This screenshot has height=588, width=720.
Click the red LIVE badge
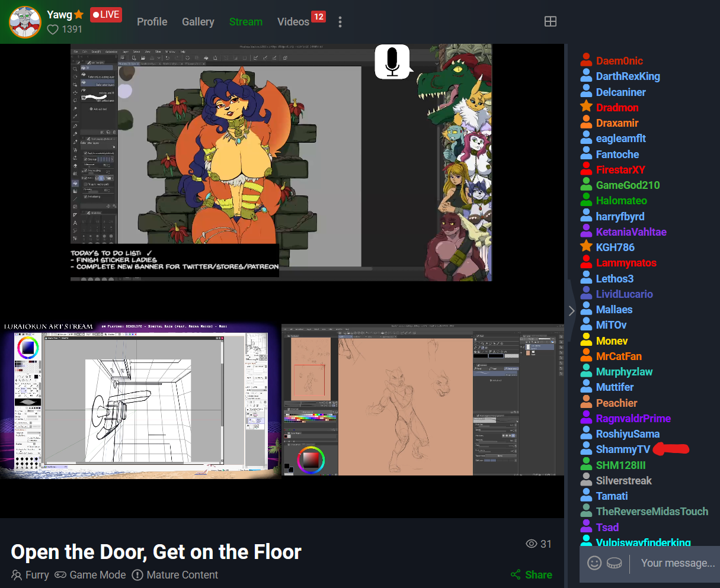pos(105,15)
